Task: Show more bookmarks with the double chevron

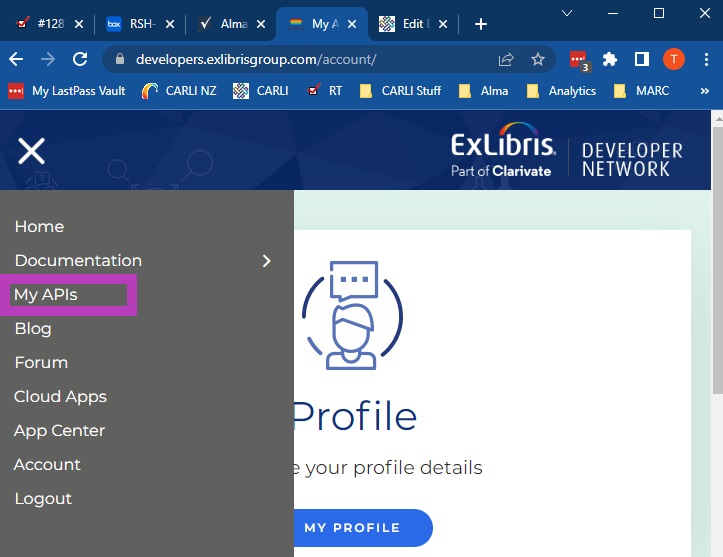Action: (705, 91)
